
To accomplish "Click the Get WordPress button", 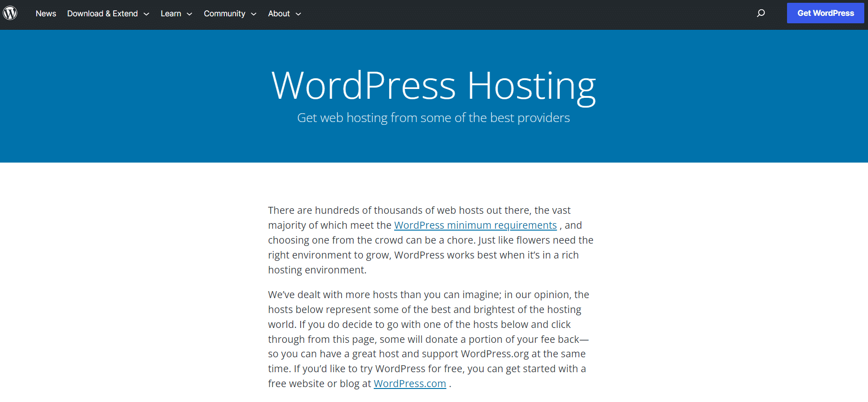I will click(x=826, y=13).
